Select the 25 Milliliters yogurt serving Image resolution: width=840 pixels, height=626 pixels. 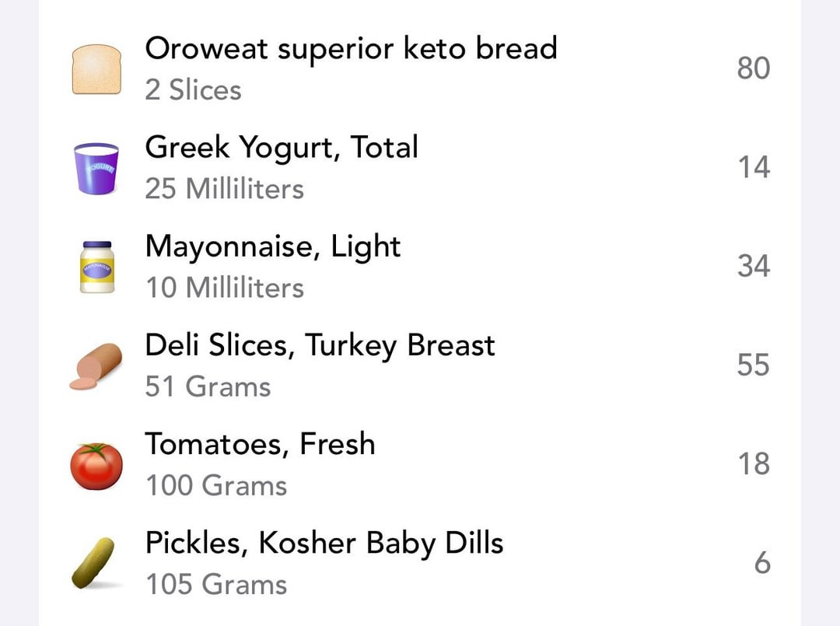[225, 188]
